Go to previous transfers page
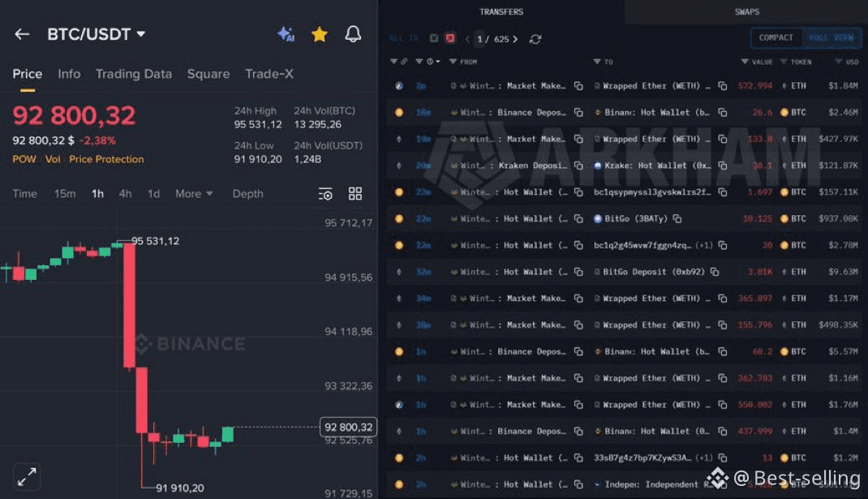This screenshot has height=499, width=868. coord(468,39)
